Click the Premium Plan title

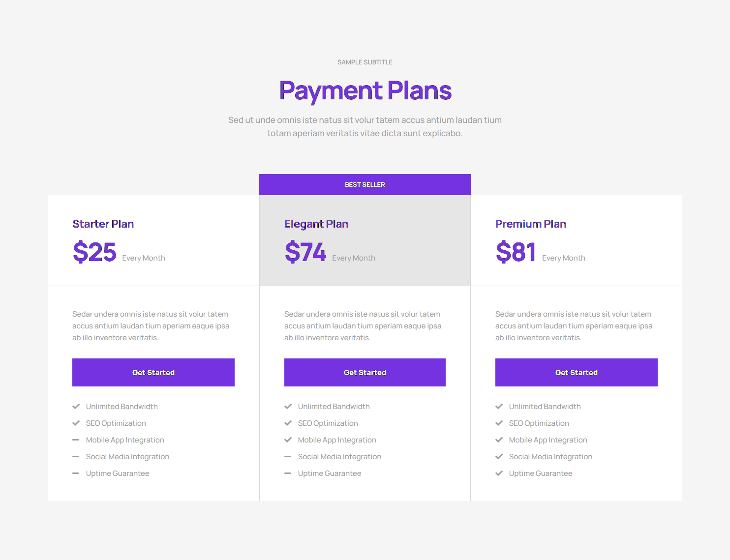[x=531, y=224]
